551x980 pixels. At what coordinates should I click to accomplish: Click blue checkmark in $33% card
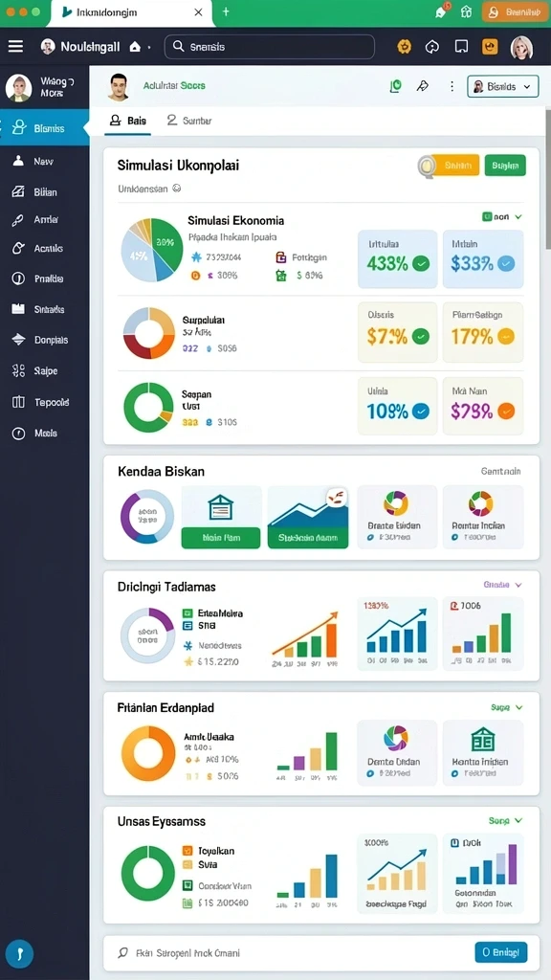pos(507,264)
